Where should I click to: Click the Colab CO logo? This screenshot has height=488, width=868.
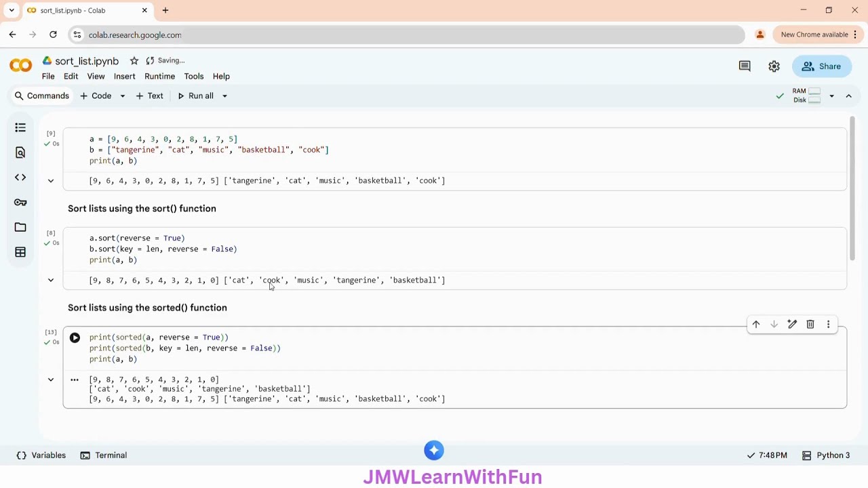coord(20,66)
